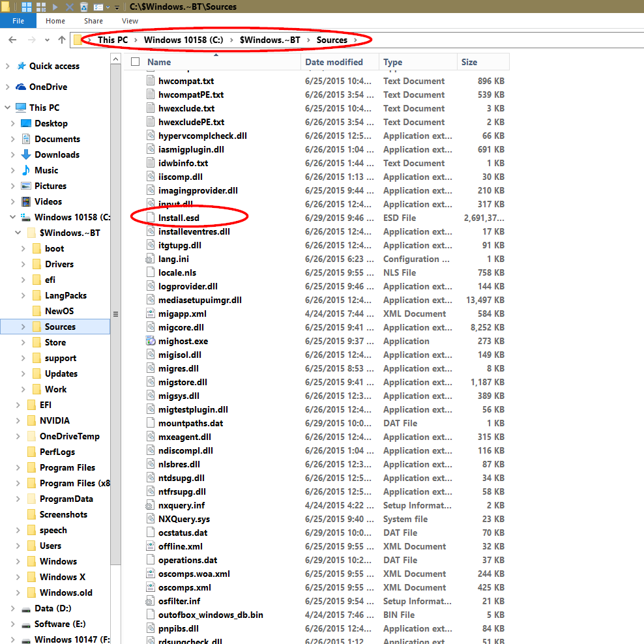Select the NXQuery.sys file
This screenshot has width=644, height=644.
tap(184, 519)
